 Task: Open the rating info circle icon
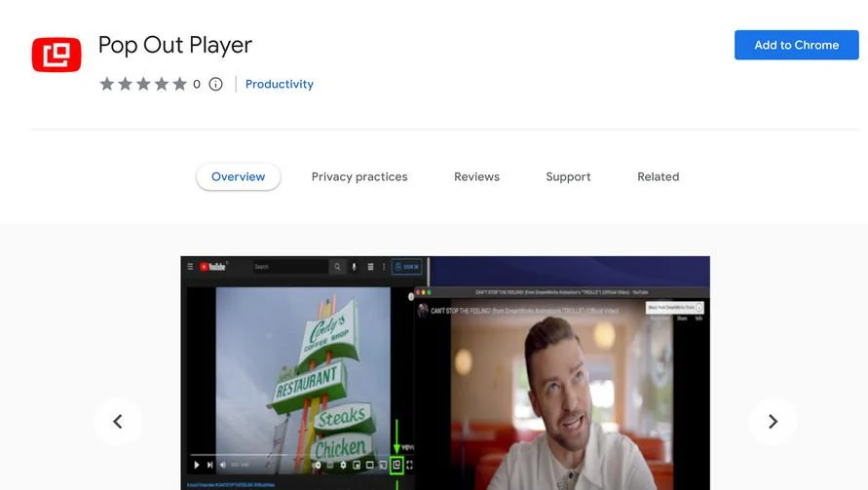coord(216,84)
